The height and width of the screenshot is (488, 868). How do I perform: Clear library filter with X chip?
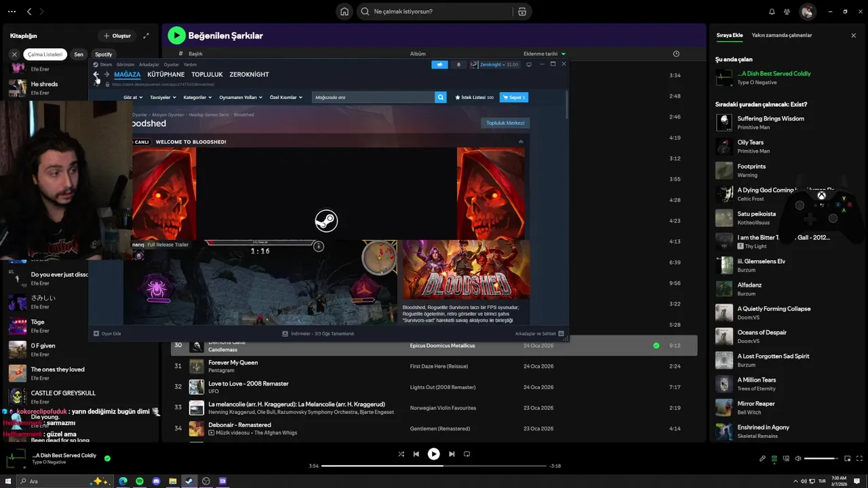click(14, 54)
